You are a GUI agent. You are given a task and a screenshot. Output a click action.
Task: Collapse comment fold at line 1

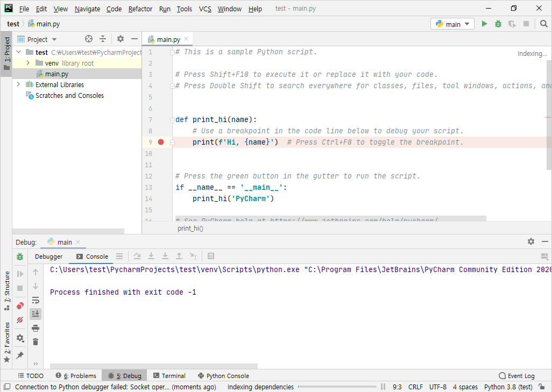(172, 52)
